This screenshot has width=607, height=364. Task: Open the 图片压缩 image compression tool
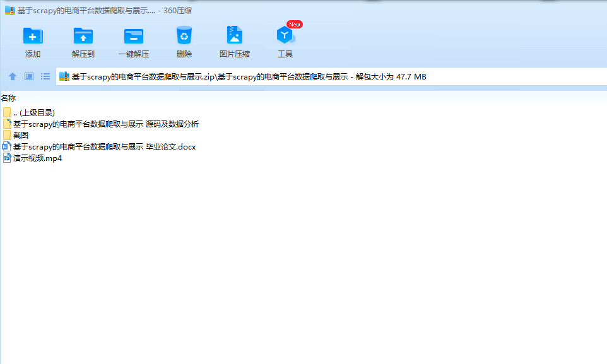tap(235, 35)
